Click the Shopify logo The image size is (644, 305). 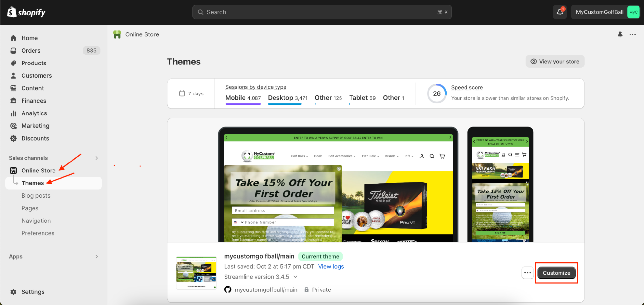point(26,12)
